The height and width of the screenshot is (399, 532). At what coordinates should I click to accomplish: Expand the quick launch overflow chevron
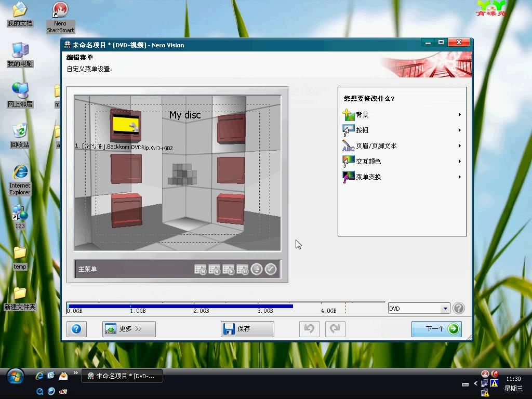pos(76,373)
